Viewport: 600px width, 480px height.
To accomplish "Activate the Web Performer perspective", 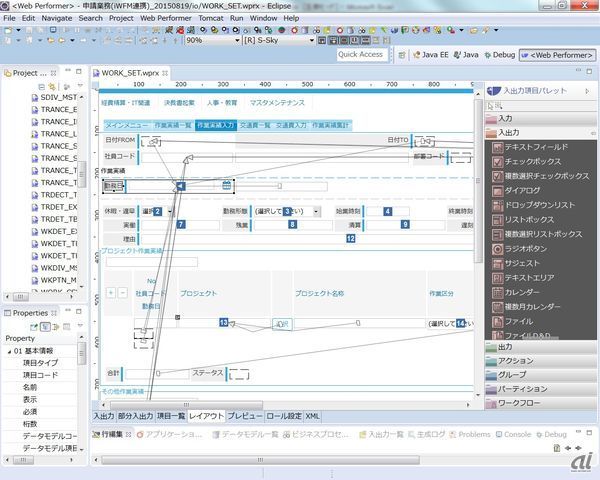I will click(558, 55).
